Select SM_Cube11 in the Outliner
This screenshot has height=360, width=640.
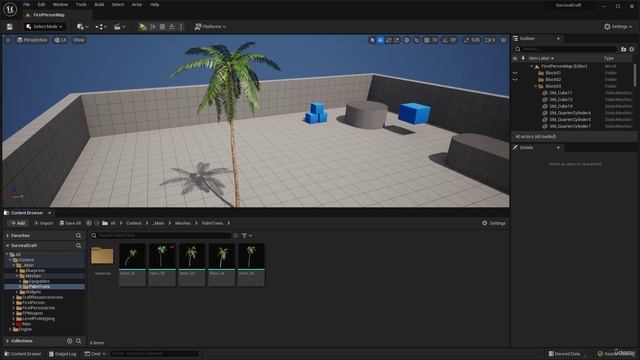point(560,93)
